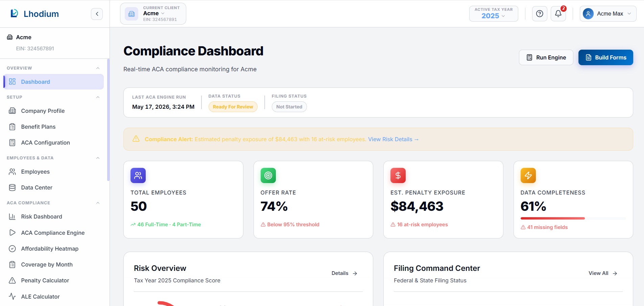Viewport: 644px width, 306px height.
Task: Click the Compliance Alert warning triangle icon
Action: (136, 139)
